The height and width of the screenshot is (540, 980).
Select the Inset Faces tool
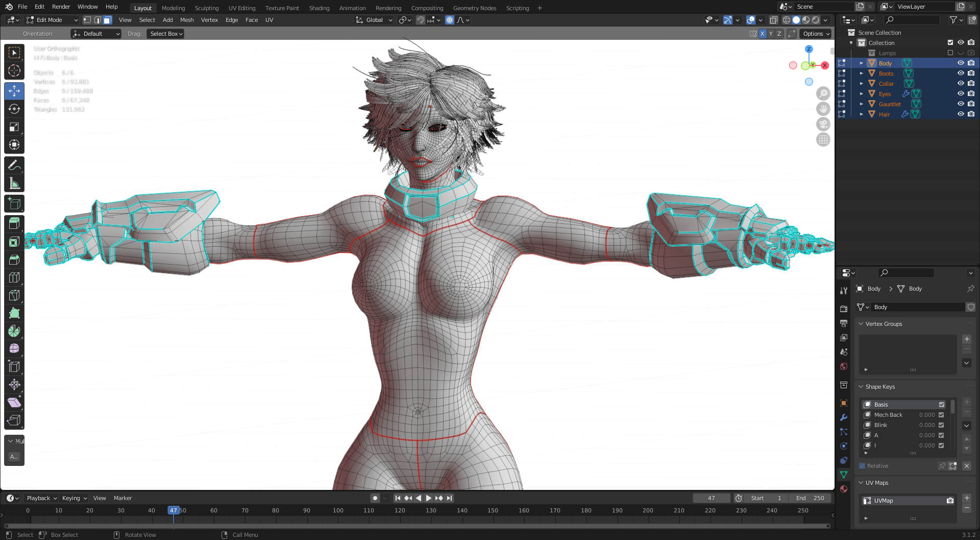pyautogui.click(x=14, y=242)
